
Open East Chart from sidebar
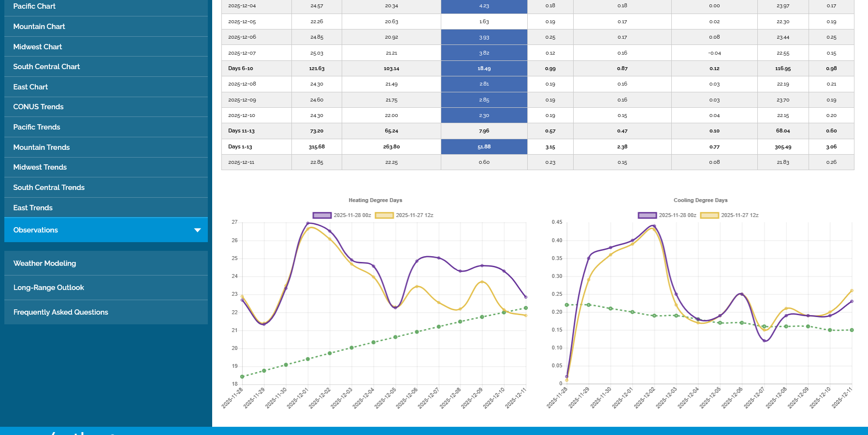[30, 87]
